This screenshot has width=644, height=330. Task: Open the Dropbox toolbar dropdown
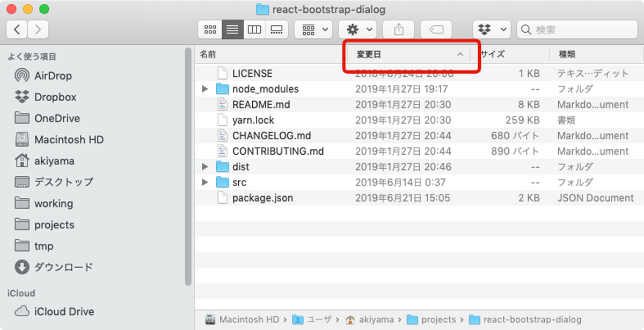click(491, 30)
